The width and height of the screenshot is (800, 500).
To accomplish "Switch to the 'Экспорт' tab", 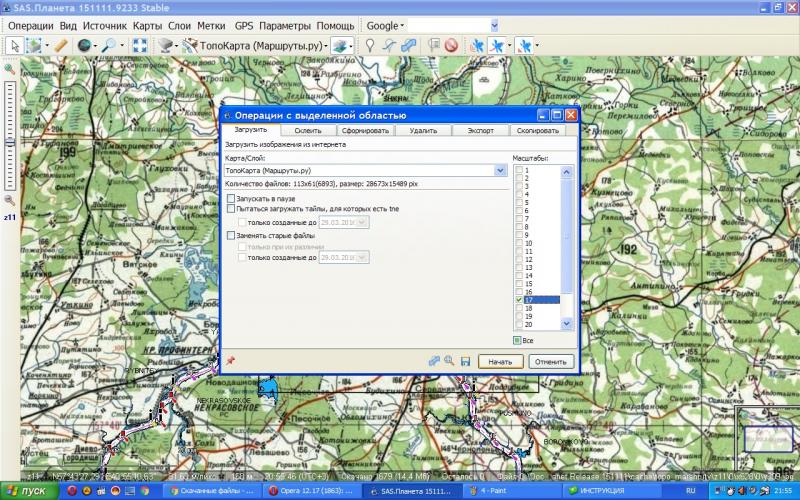I will pyautogui.click(x=480, y=131).
